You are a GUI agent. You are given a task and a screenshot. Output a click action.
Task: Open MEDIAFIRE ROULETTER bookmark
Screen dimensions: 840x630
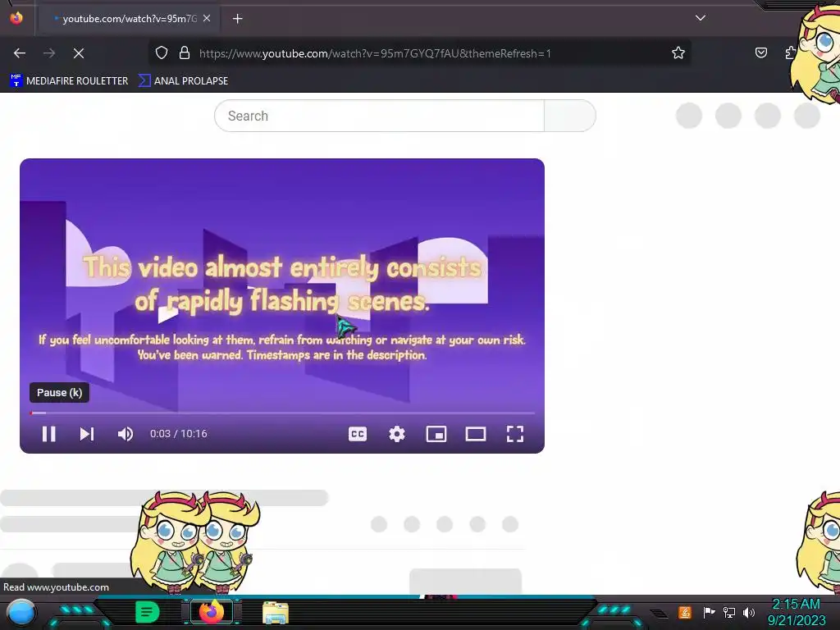(x=69, y=81)
